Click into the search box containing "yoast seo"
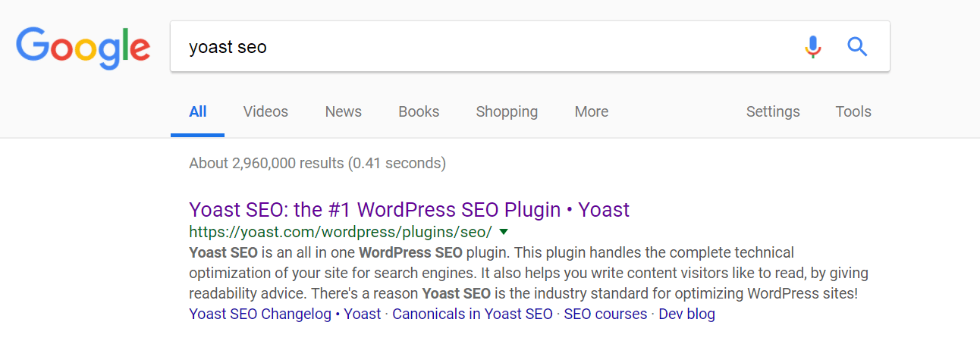 485,47
